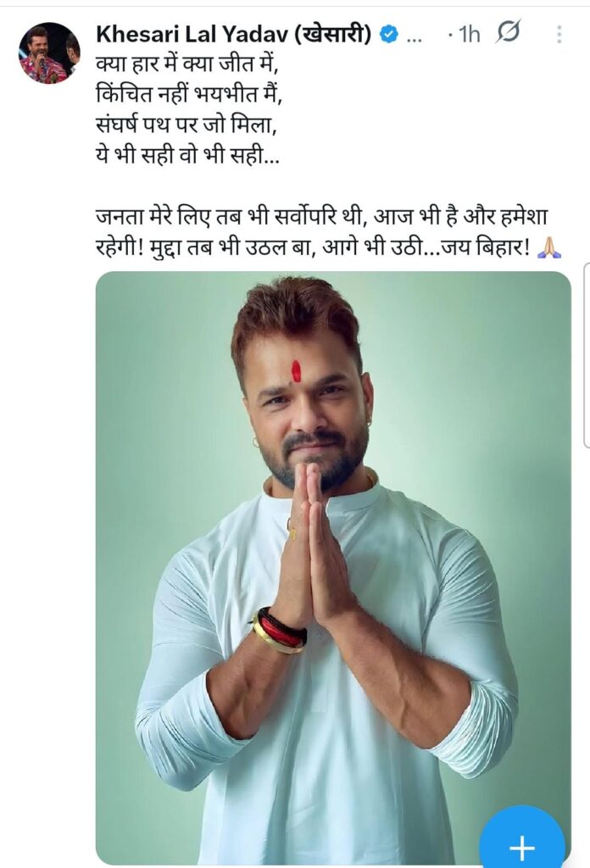590x868 pixels.
Task: Open the three-dot more options menu
Action: (x=559, y=34)
